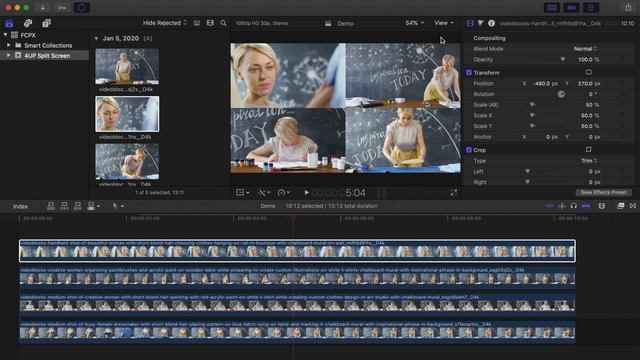Open the Info inspector tab icon
Screen dimensions: 640x360
pyautogui.click(x=491, y=23)
